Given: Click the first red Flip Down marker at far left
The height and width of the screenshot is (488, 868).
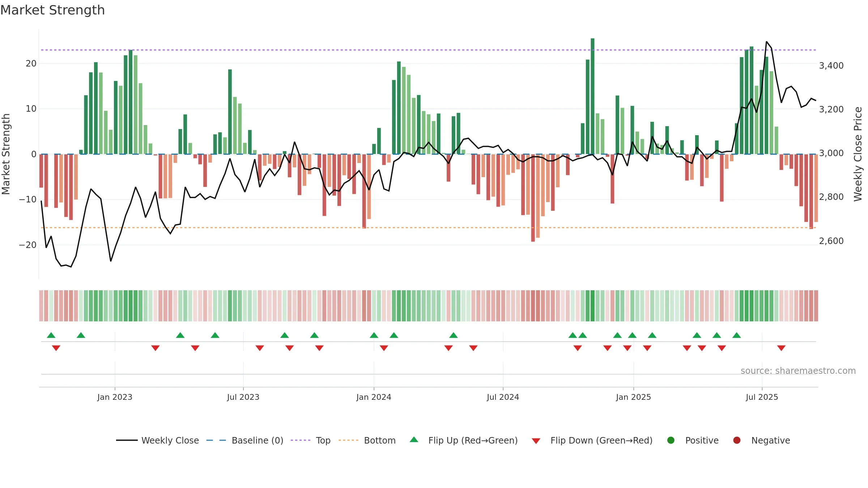Looking at the screenshot, I should tap(56, 348).
